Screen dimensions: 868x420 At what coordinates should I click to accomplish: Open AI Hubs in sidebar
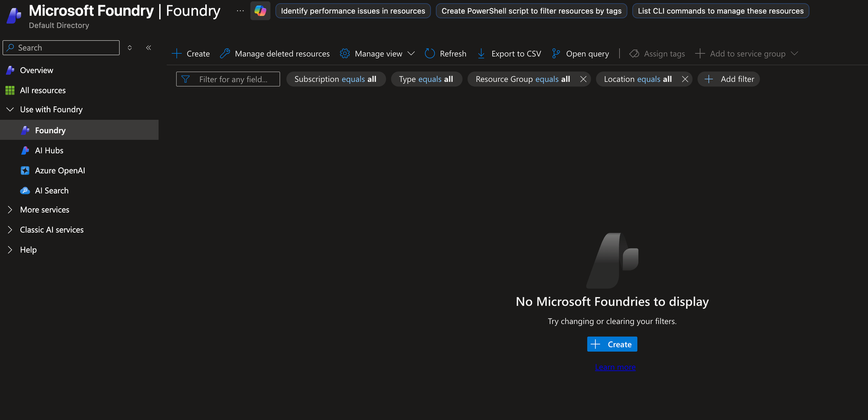pos(49,151)
